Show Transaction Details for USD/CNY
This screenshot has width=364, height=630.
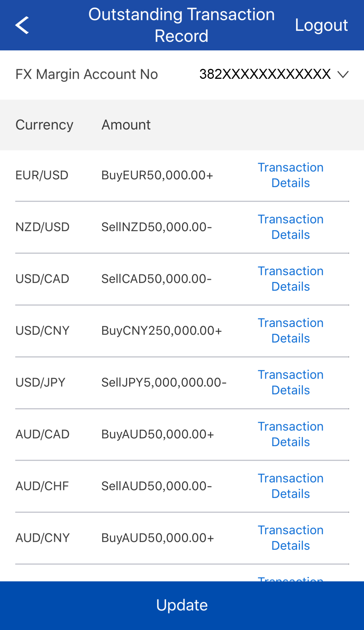coord(290,331)
